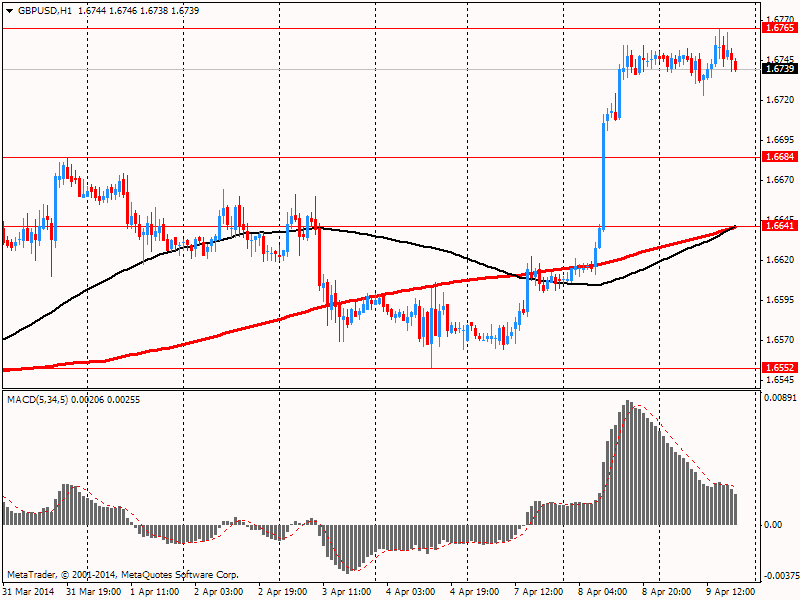Screen dimensions: 800x600
Task: Click the red 1.6552 price level tag
Action: [780, 368]
